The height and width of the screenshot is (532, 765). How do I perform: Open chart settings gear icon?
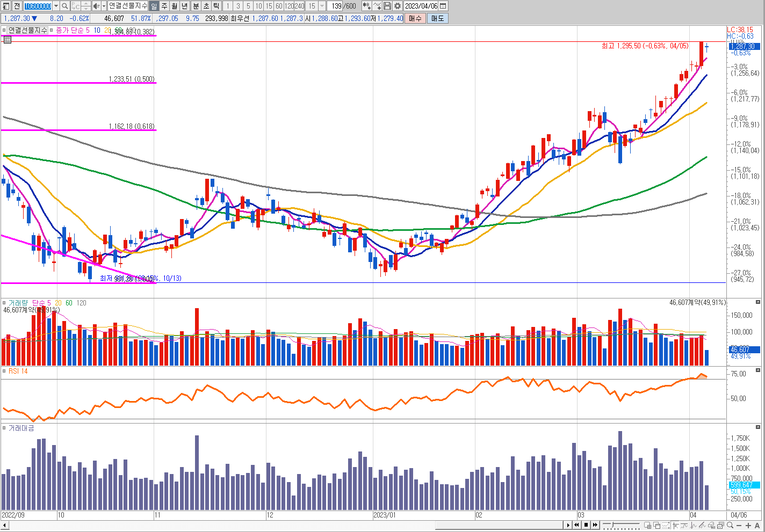[398, 6]
